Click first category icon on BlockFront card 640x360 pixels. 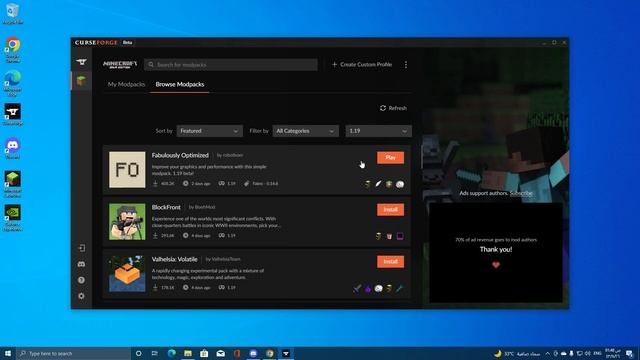[x=378, y=236]
